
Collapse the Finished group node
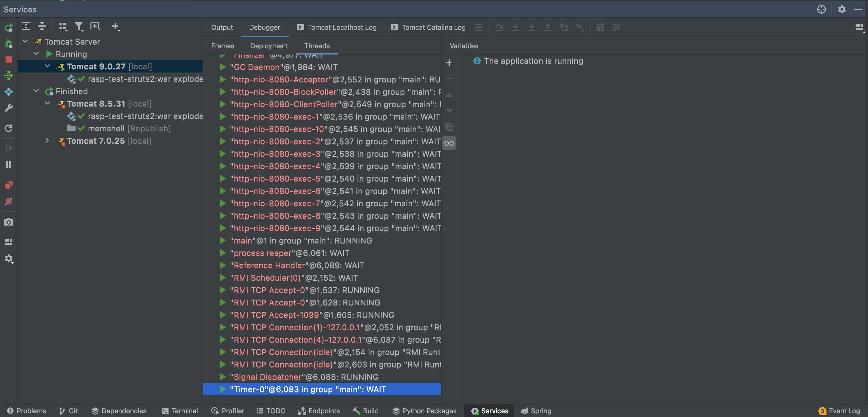point(36,91)
